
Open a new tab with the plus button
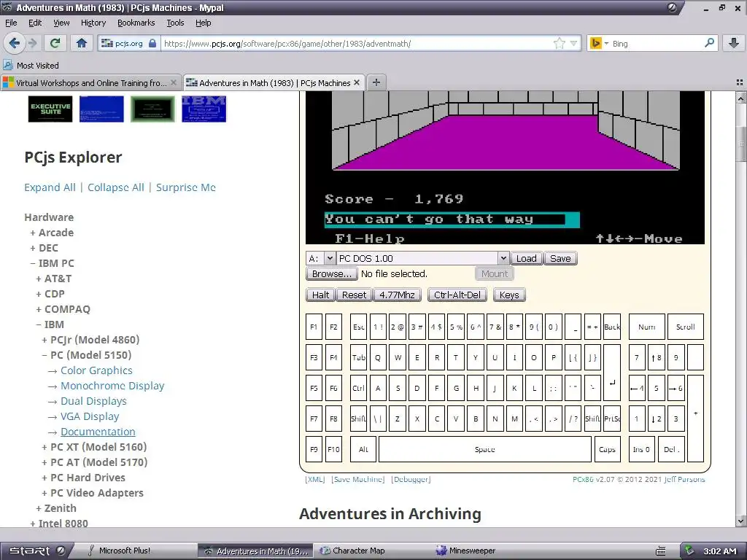pos(376,82)
